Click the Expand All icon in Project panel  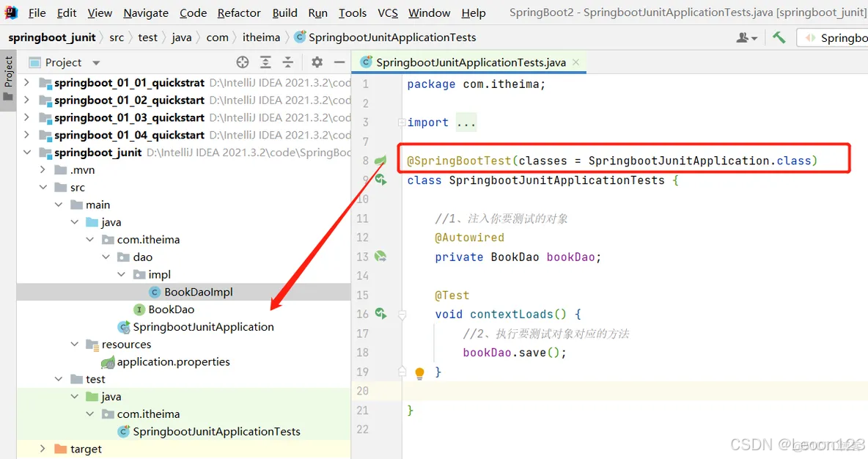click(265, 62)
